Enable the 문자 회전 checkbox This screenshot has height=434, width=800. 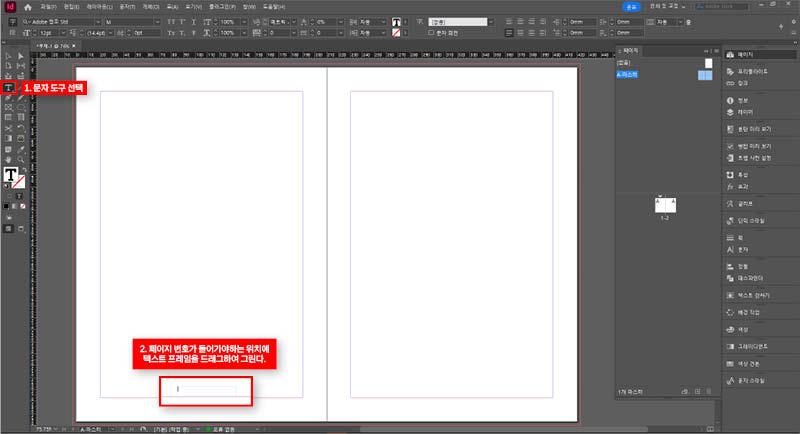tap(432, 33)
